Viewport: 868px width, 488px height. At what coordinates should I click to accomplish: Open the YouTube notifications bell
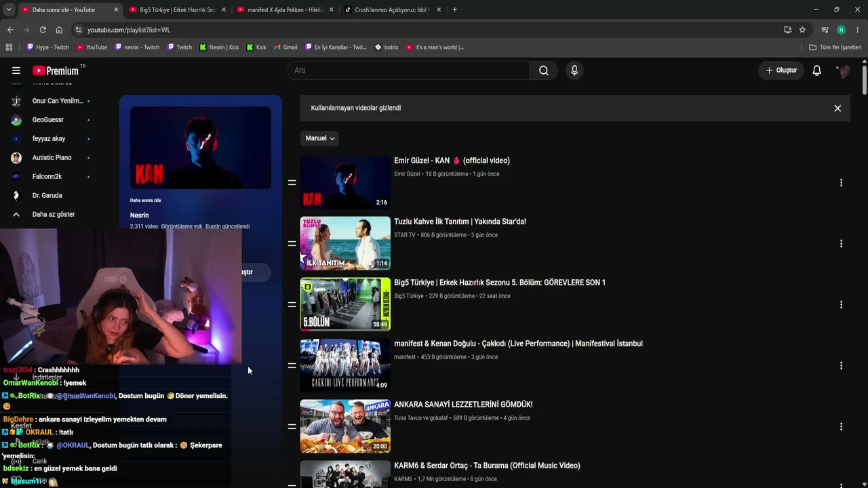coord(817,70)
